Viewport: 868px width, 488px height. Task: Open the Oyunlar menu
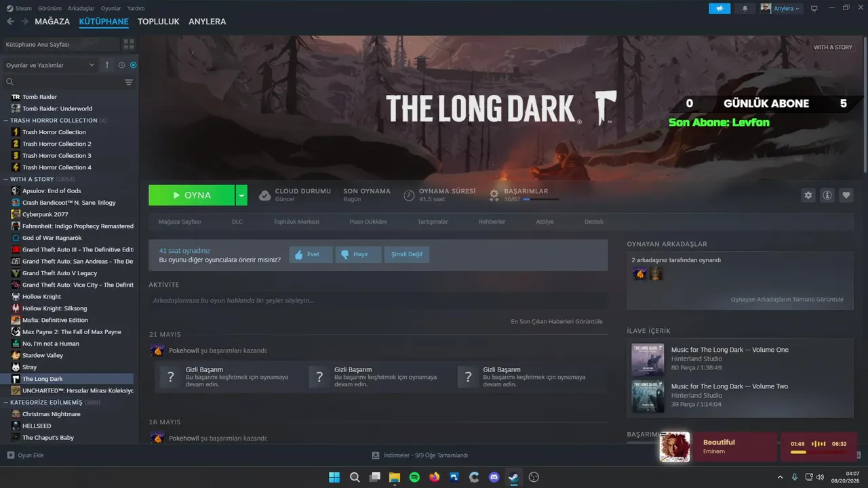tap(111, 9)
